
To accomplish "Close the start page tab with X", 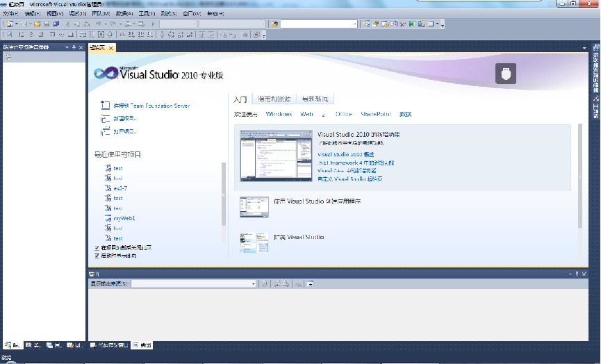I will point(110,48).
